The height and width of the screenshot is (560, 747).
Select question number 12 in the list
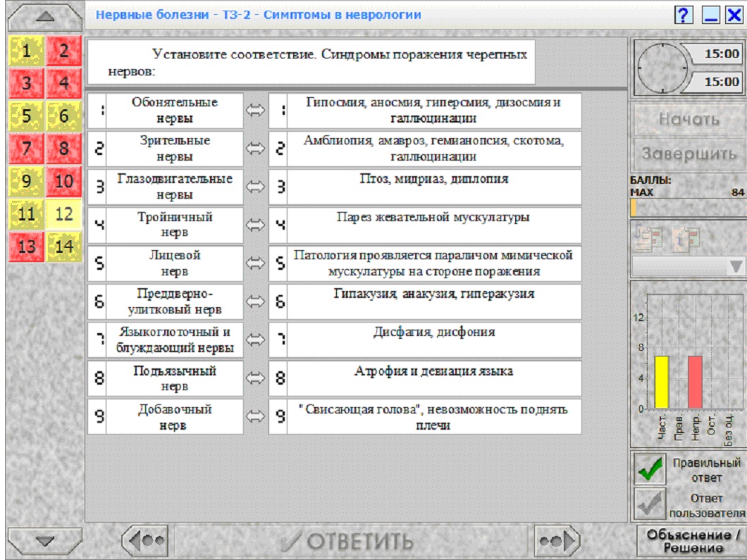point(64,214)
